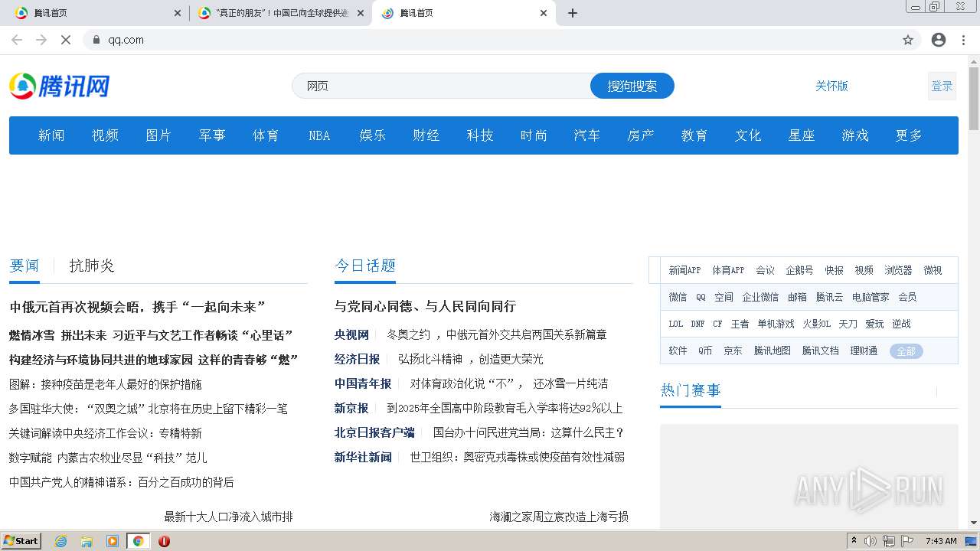Viewport: 980px width, 551px height.
Task: Open Chrome profile avatar menu
Action: tap(939, 40)
